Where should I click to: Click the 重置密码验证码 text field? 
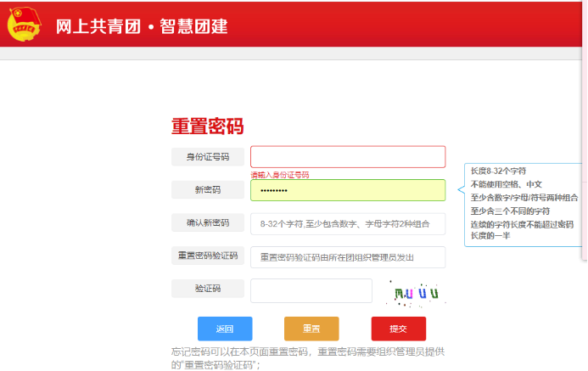pyautogui.click(x=347, y=257)
